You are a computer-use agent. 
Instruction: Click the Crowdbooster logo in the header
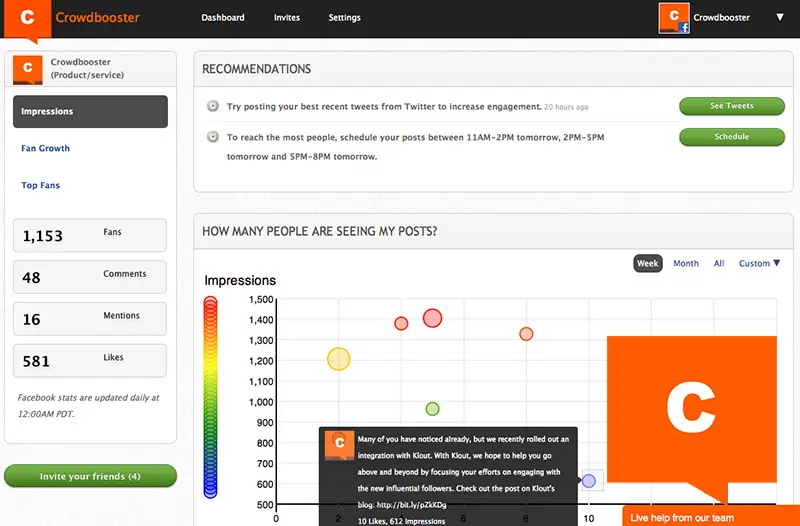[x=28, y=19]
